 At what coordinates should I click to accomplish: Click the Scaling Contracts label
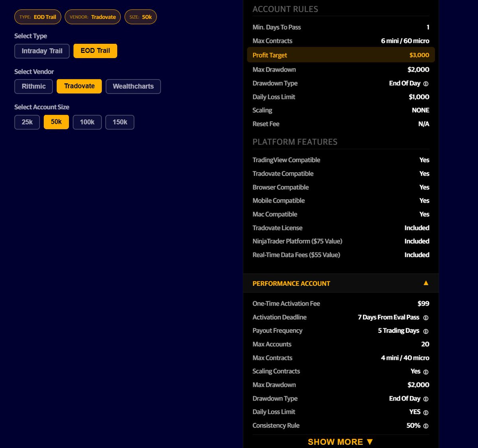(276, 371)
